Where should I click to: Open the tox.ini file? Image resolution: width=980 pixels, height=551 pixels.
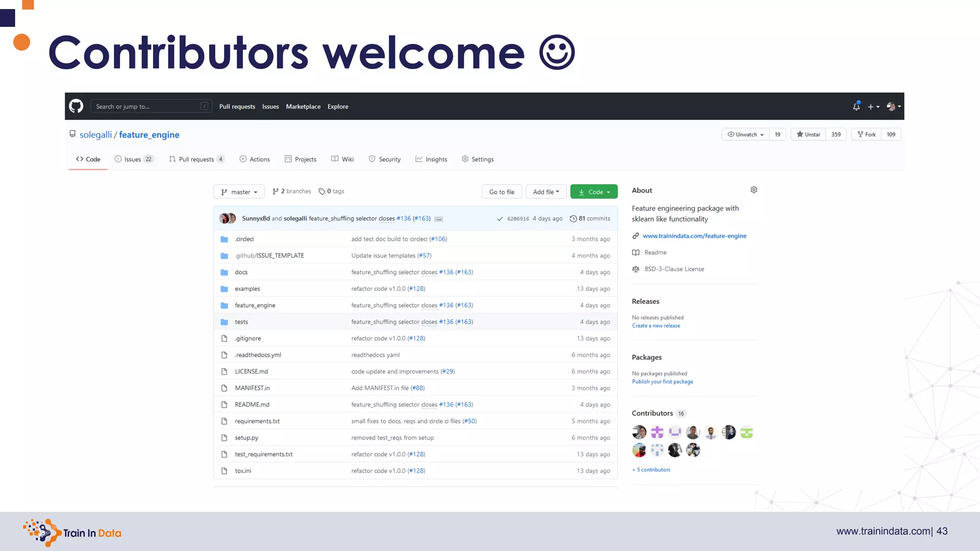[x=243, y=471]
